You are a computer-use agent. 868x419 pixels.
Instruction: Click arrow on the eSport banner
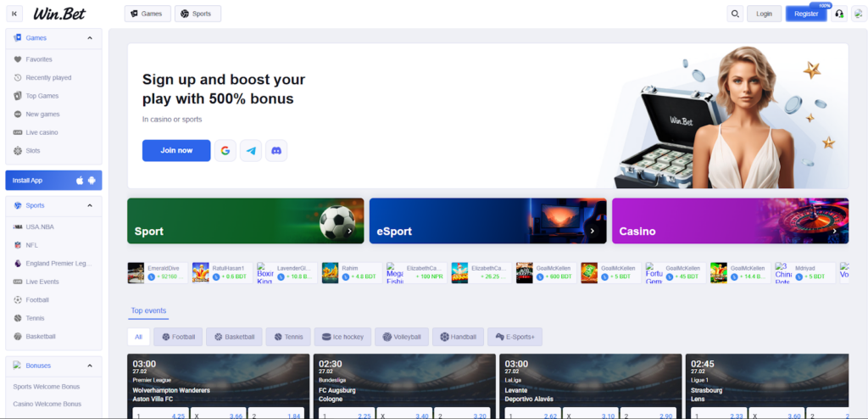pyautogui.click(x=593, y=231)
